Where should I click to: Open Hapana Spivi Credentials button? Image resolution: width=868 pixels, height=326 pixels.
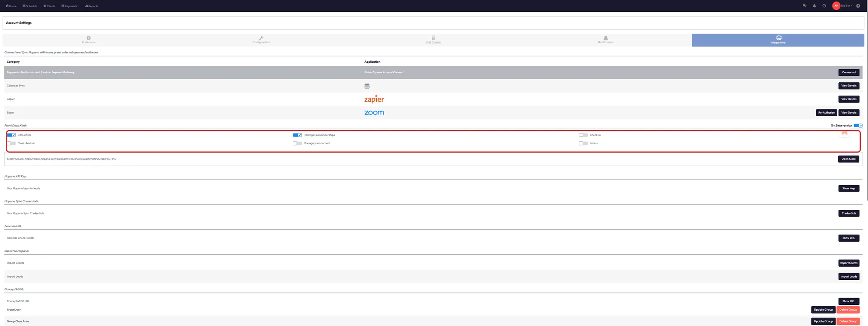[849, 213]
